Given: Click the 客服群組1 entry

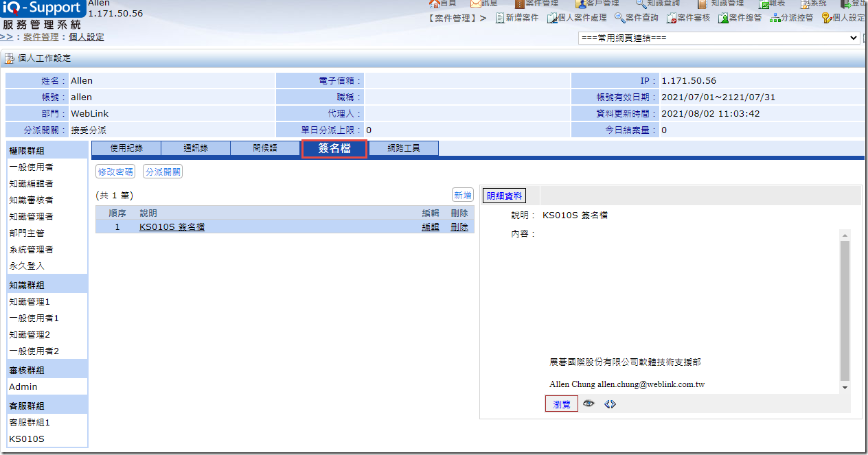Looking at the screenshot, I should point(30,423).
